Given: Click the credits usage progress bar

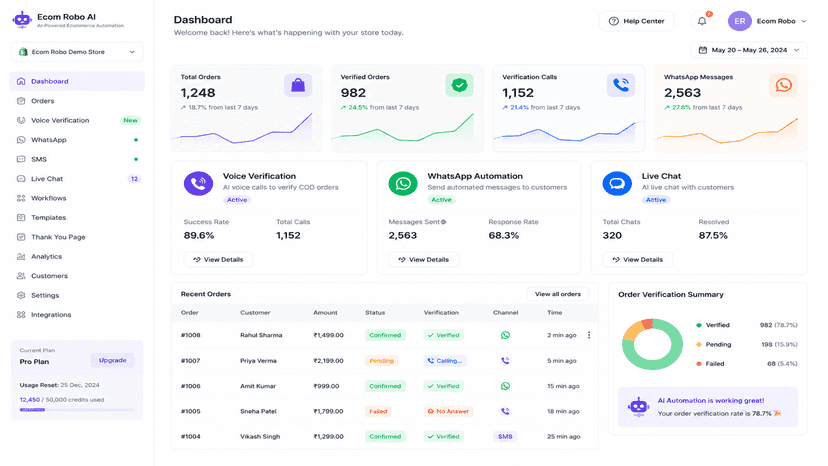Looking at the screenshot, I should (77, 409).
